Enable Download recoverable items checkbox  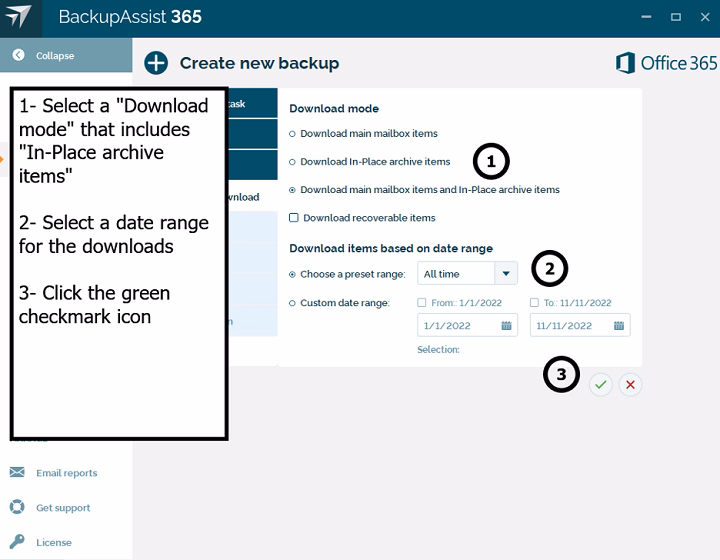(x=293, y=218)
